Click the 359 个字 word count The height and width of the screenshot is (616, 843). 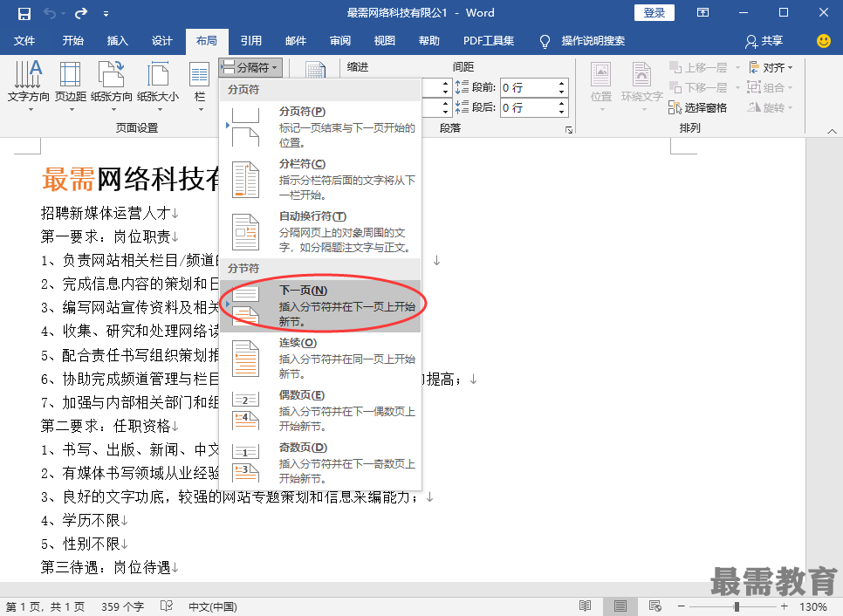tap(122, 607)
